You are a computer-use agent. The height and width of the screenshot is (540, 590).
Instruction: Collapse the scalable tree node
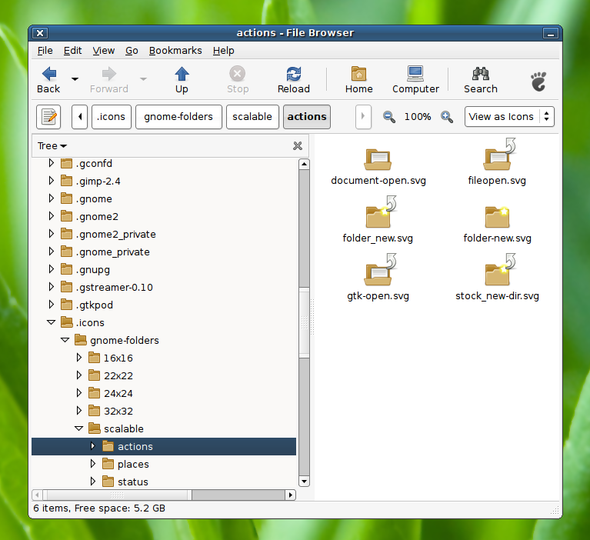[79, 428]
